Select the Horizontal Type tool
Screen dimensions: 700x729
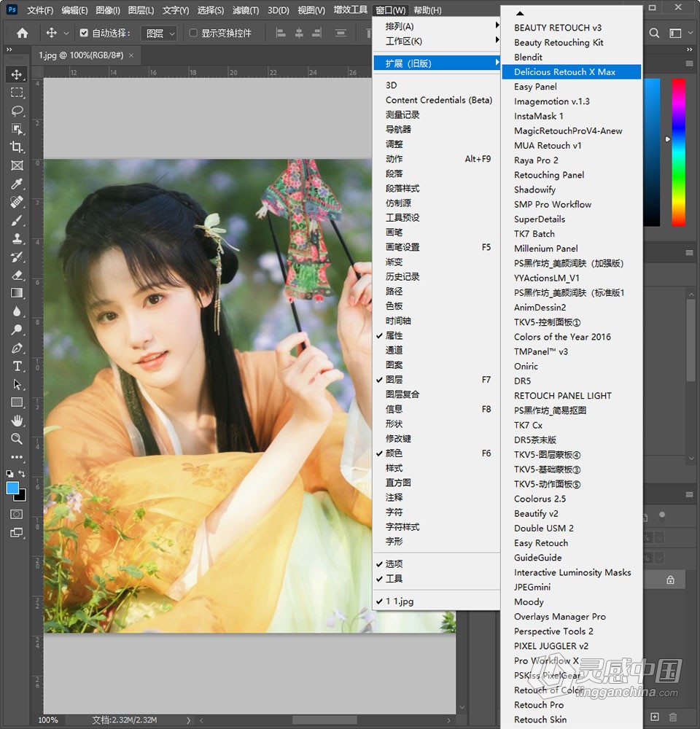pos(16,366)
